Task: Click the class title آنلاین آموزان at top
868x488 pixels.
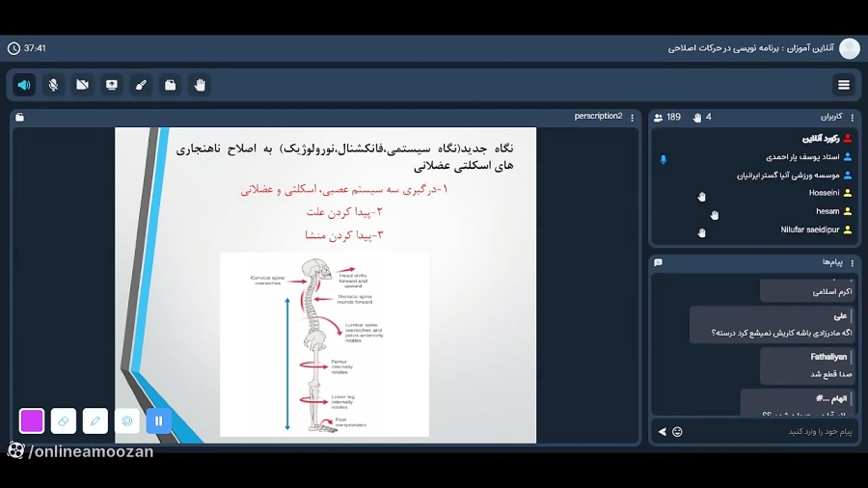Action: click(x=750, y=48)
